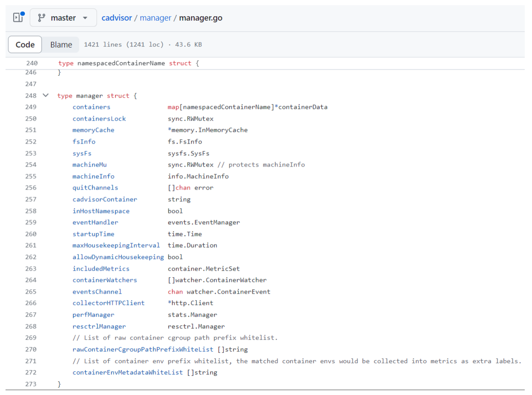532x395 pixels.
Task: Click the rawContainerCgroupPathPrefixWhiteList field symbol
Action: point(143,349)
